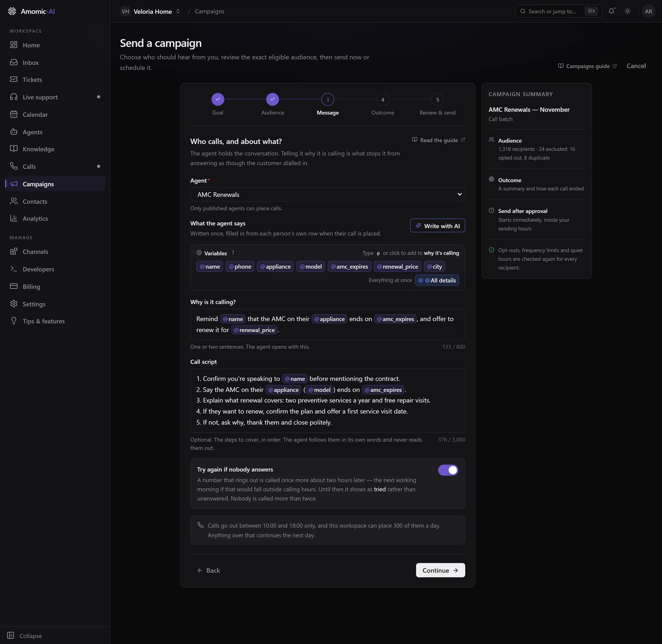Click Write with AI button
The width and height of the screenshot is (662, 644).
(437, 226)
